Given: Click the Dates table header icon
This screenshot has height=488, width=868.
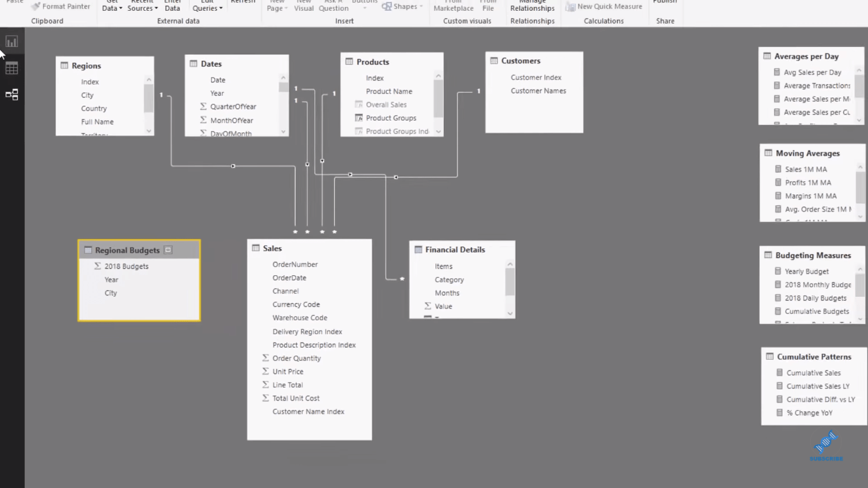Looking at the screenshot, I should pos(194,64).
